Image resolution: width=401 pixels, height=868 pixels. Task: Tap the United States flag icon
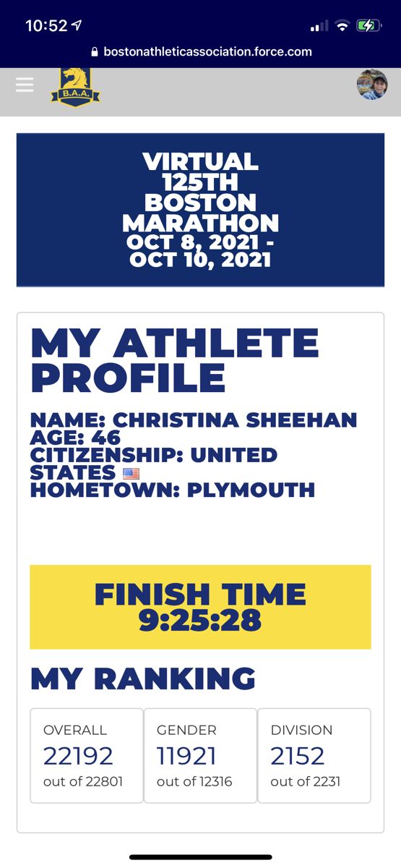point(131,474)
